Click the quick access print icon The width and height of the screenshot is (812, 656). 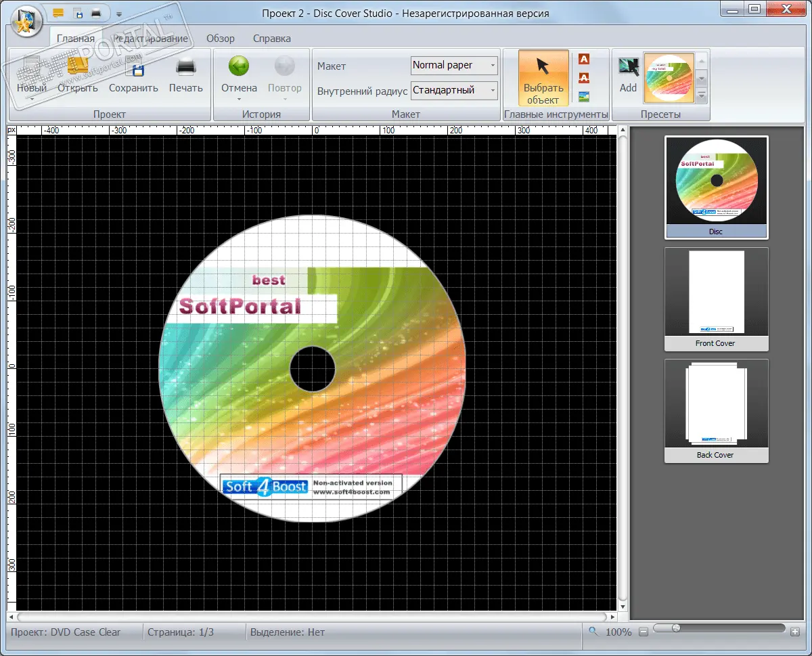point(97,14)
